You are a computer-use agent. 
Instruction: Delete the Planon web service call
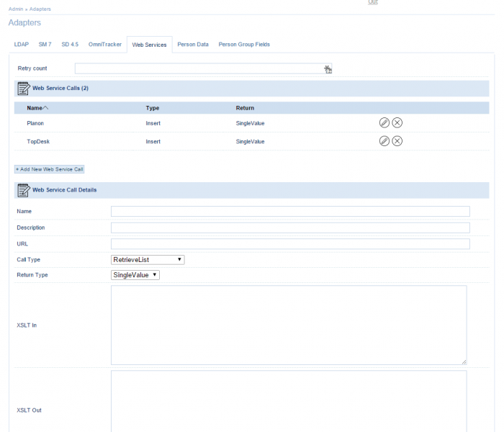click(x=397, y=123)
